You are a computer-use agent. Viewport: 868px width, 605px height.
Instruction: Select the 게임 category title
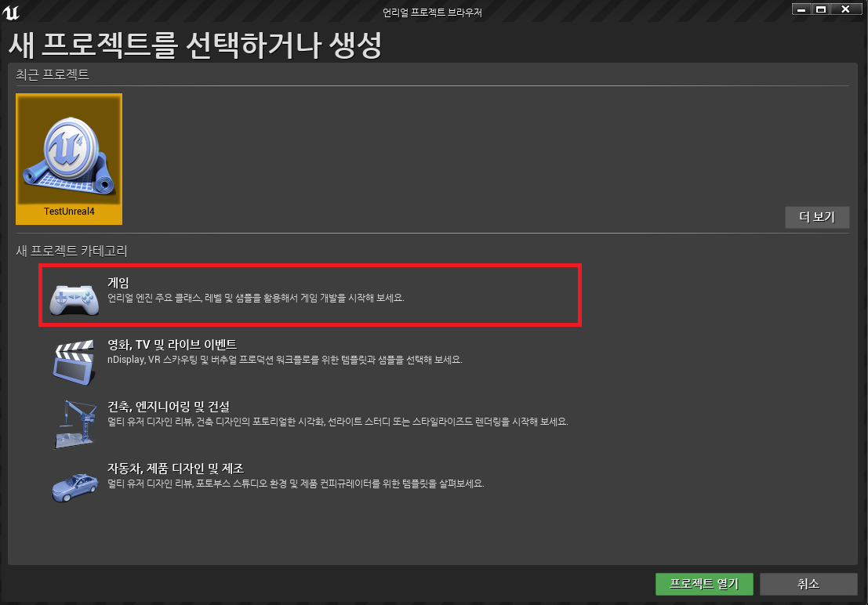tap(118, 283)
